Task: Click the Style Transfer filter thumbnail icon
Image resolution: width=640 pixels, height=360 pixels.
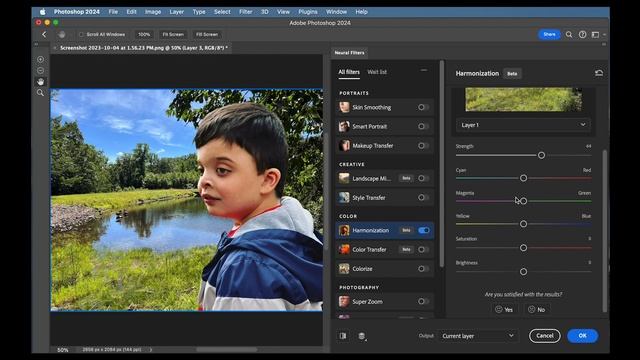Action: point(344,198)
